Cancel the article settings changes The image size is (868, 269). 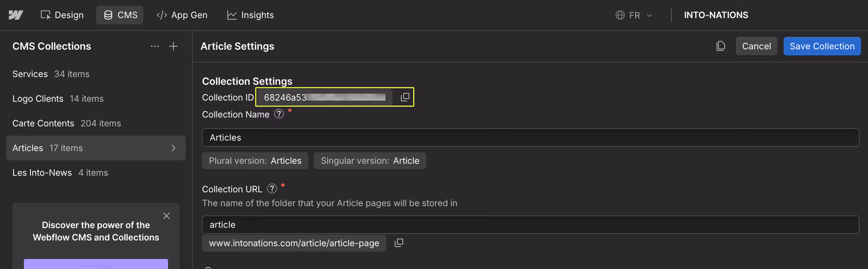pyautogui.click(x=756, y=46)
